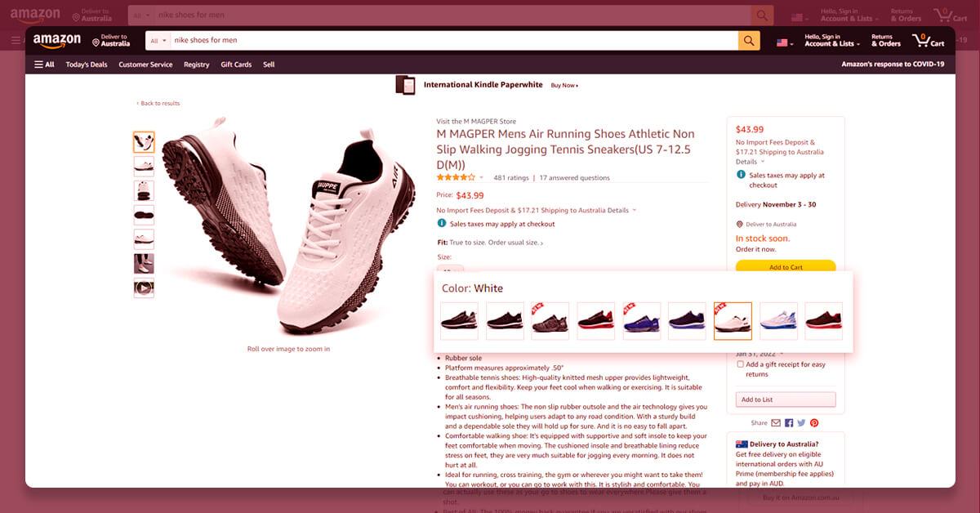Select the selected white shoe color swatch
This screenshot has width=980, height=513.
[x=733, y=321]
